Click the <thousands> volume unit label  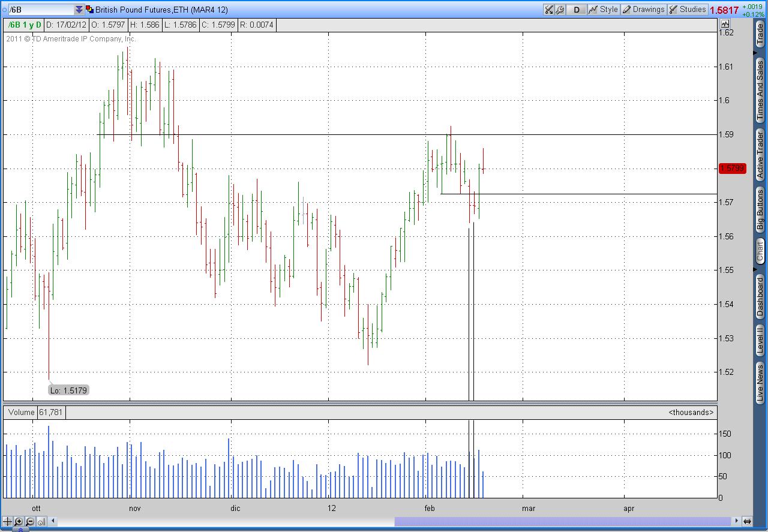pos(691,413)
